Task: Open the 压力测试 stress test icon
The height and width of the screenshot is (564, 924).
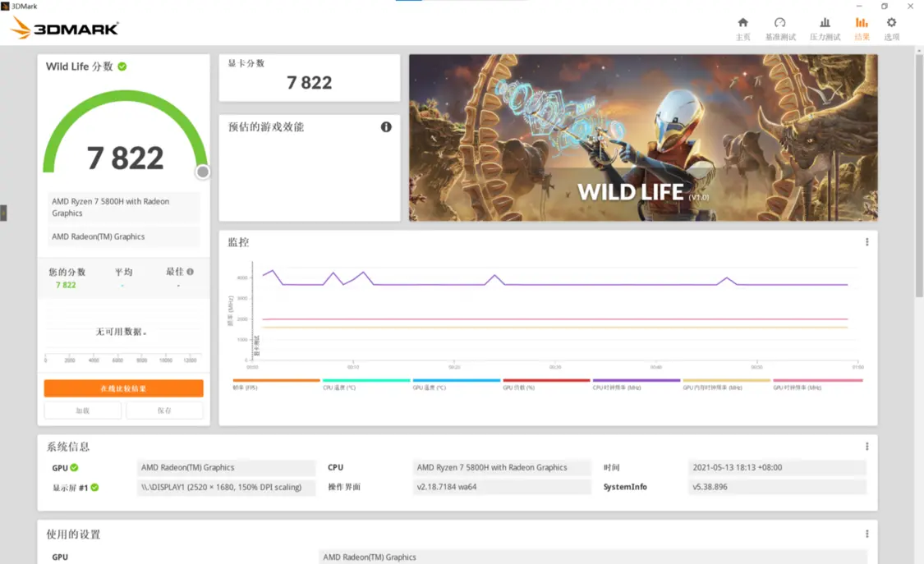Action: pos(825,23)
